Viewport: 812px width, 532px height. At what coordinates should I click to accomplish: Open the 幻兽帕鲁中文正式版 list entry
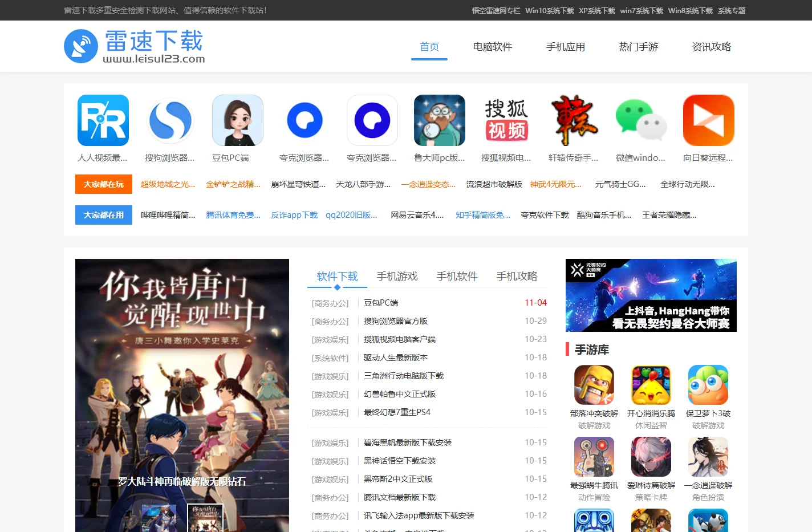(x=400, y=394)
